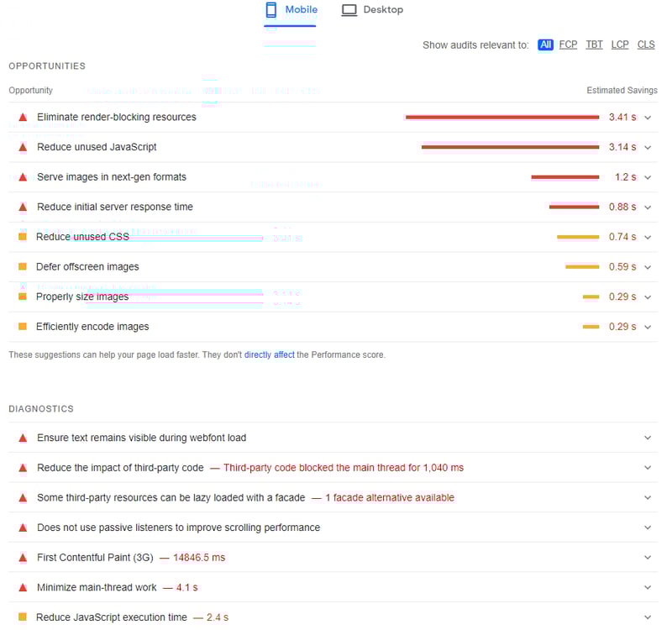Click orange square beside Efficiently encode images
This screenshot has width=672, height=630.
[x=23, y=327]
